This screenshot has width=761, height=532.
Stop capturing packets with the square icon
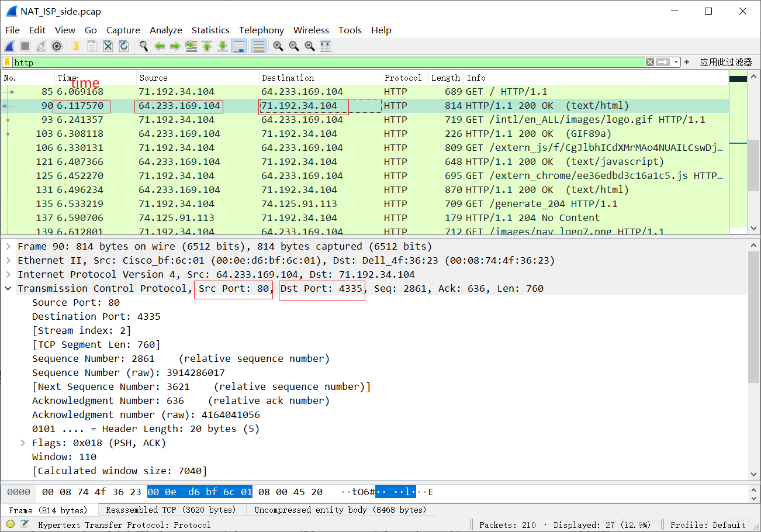[x=25, y=46]
